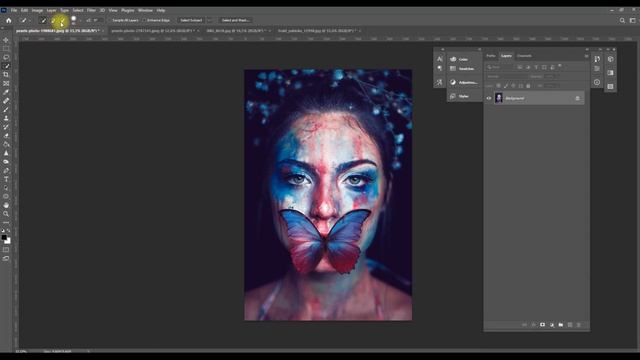Viewport: 640px width, 360px height.
Task: Toggle Lock all icon in Layers panel
Action: [x=528, y=86]
